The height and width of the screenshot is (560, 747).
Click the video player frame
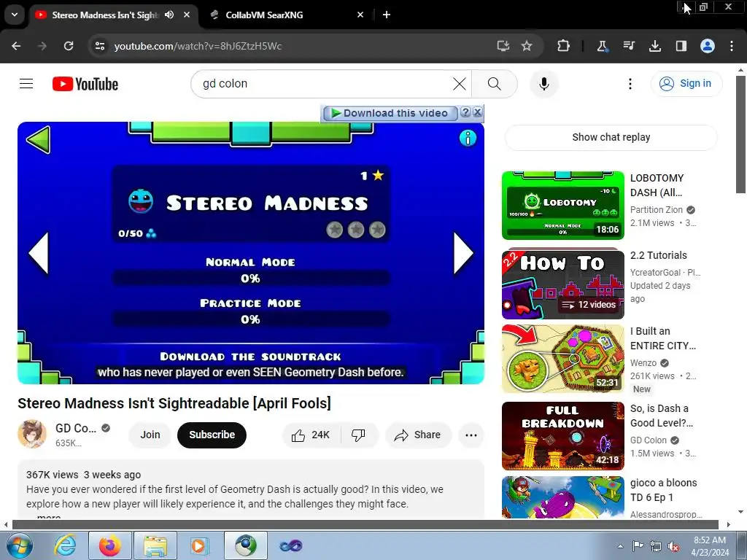pos(251,253)
